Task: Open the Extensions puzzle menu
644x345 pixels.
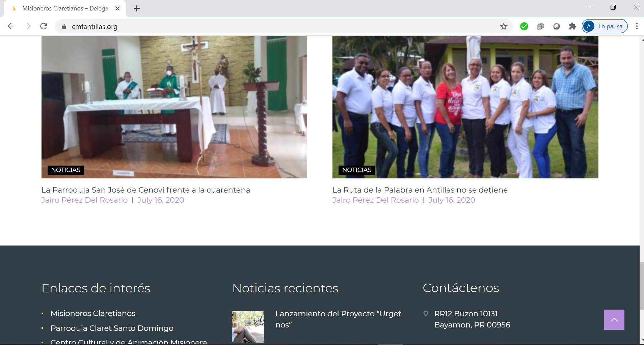Action: (x=572, y=26)
